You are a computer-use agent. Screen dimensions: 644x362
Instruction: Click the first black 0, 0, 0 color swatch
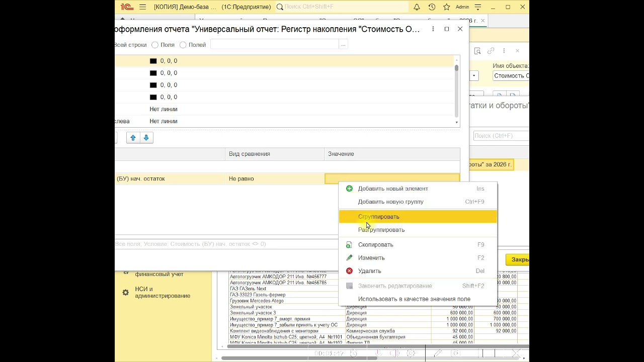(x=153, y=61)
